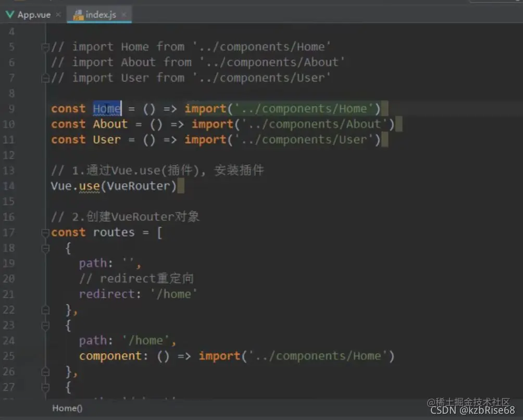Click the commented import User line 7
Viewport: 523px width, 420px height.
tap(191, 78)
